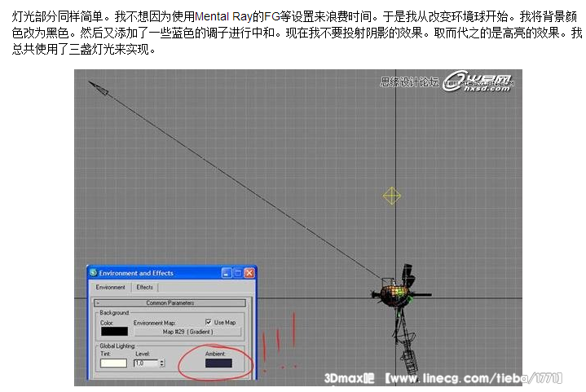
Task: Collapse the Common Parameters rollout
Action: [x=170, y=302]
